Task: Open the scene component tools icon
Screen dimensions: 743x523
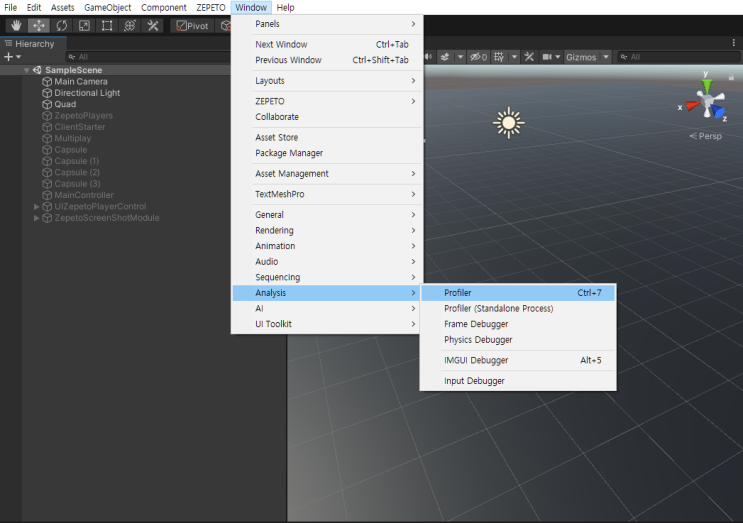Action: click(529, 57)
